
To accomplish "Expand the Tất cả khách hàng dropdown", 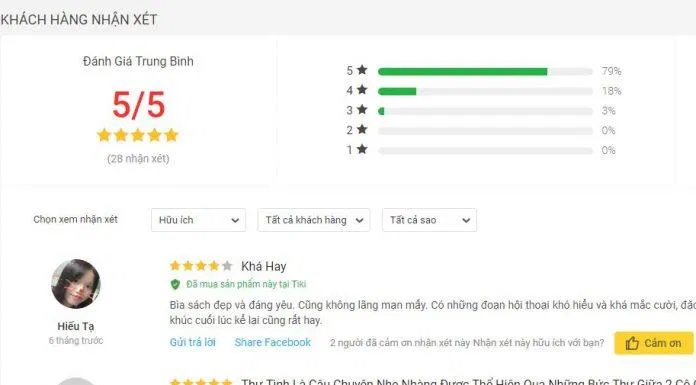I will 314,220.
